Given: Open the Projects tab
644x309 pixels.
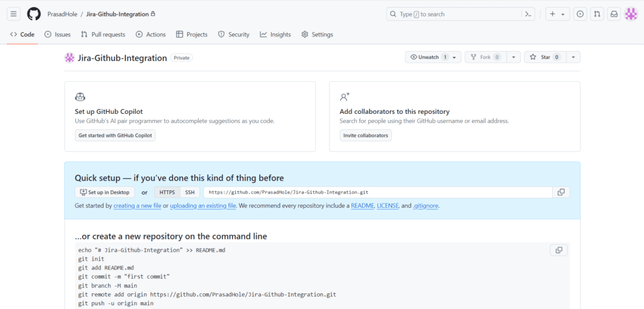Looking at the screenshot, I should [192, 35].
